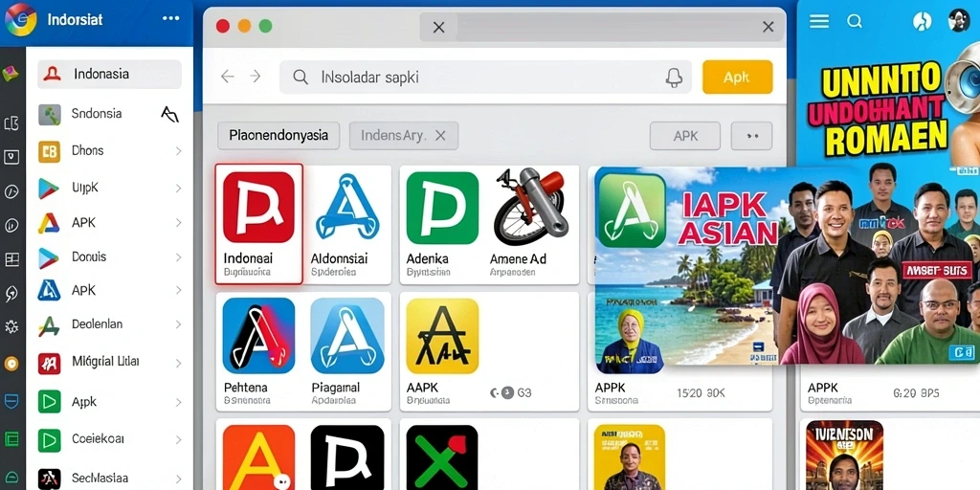Go back with the left arrow
Screen dimensions: 980x490
(228, 77)
